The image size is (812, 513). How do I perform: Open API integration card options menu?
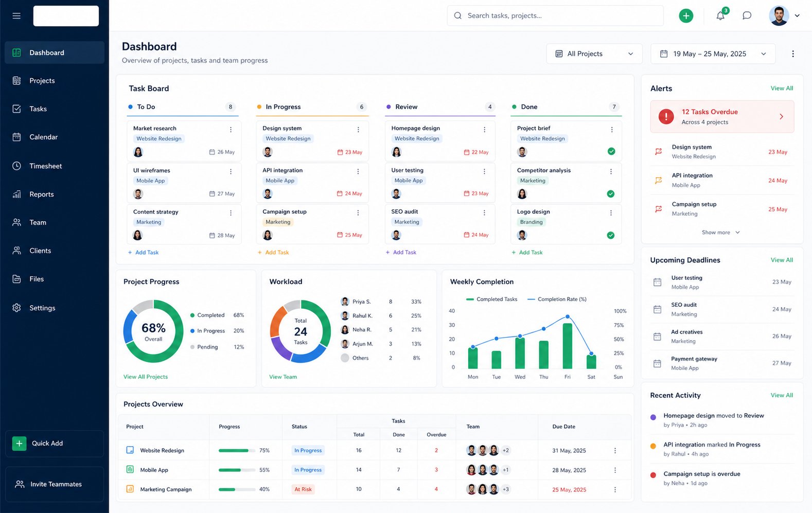click(358, 171)
